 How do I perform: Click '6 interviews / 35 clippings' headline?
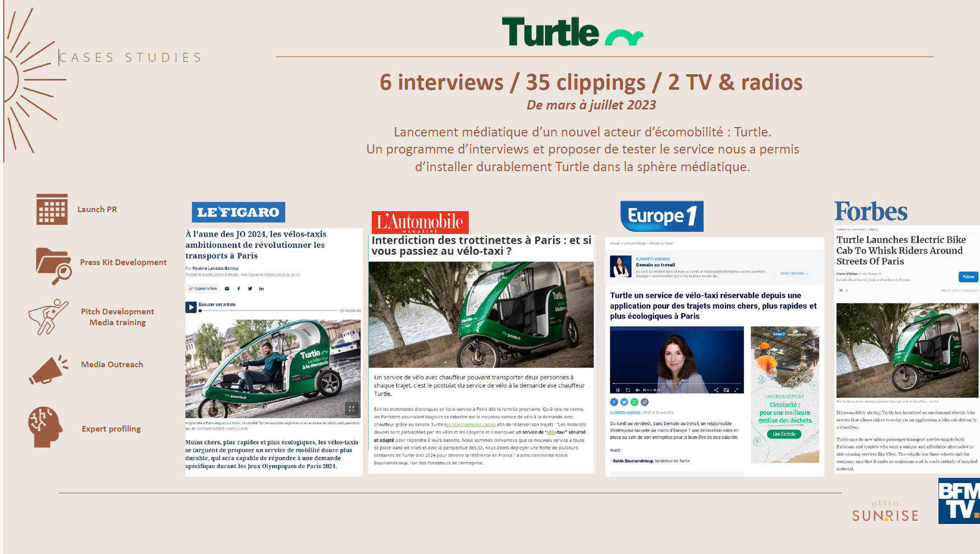[x=591, y=82]
